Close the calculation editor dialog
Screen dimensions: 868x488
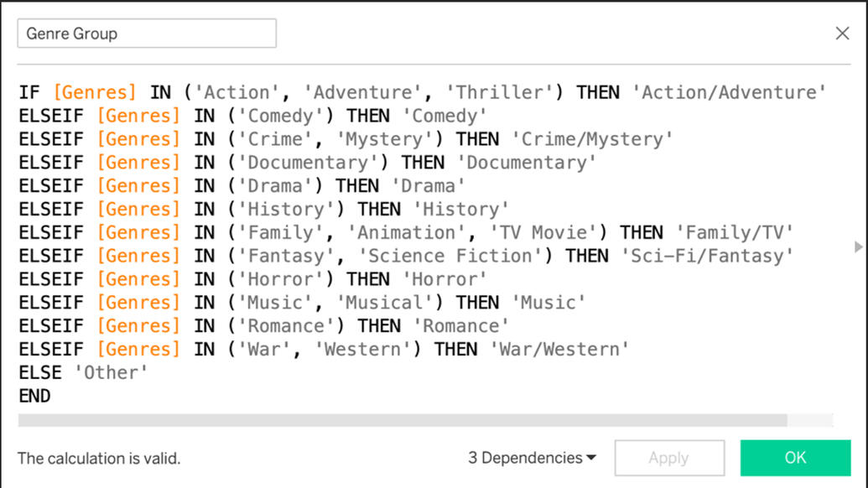pos(842,34)
